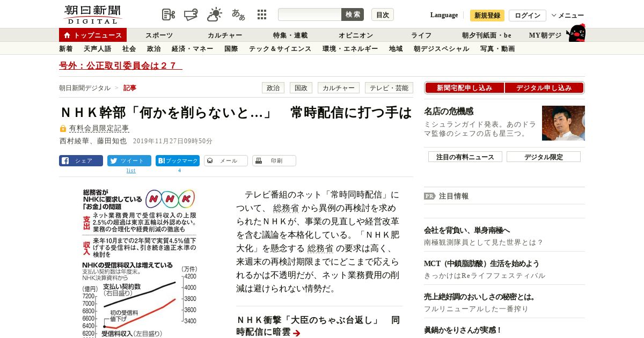
Task: Open 朝夕刊紙面・be section
Action: pyautogui.click(x=487, y=35)
